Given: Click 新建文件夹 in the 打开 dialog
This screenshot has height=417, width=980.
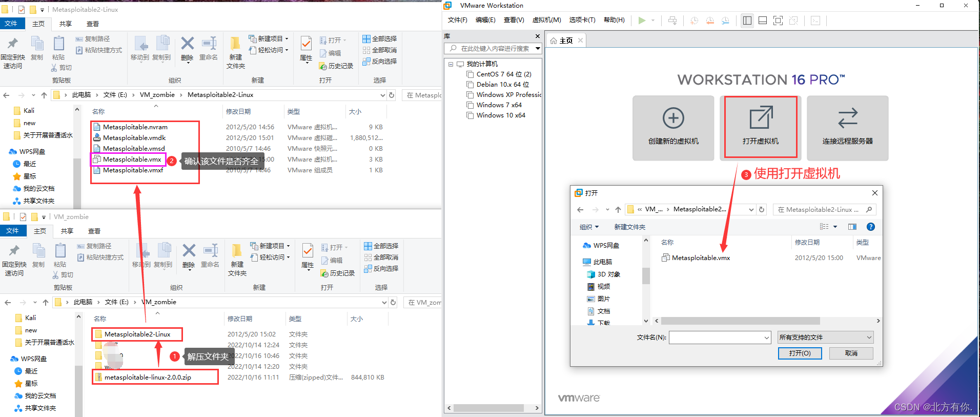Looking at the screenshot, I should (x=630, y=227).
